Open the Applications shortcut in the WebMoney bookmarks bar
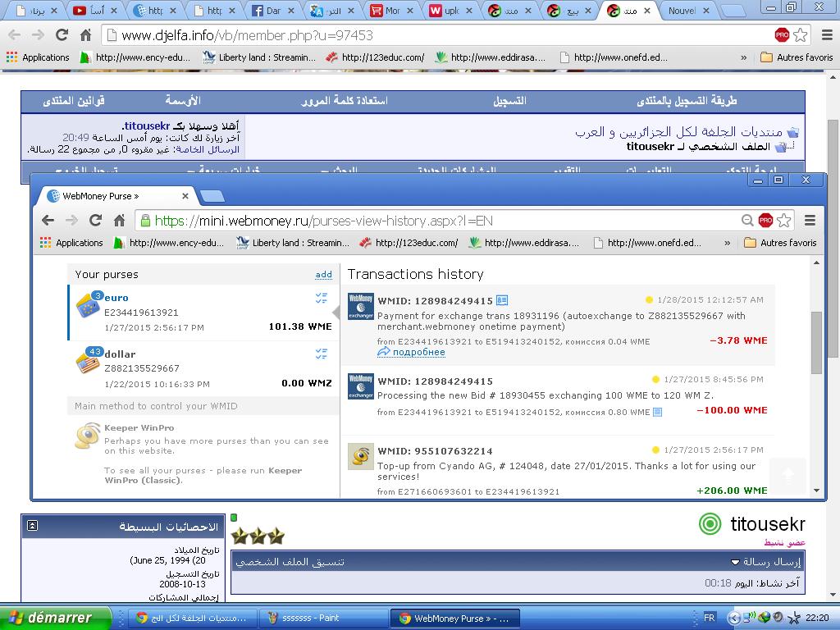The height and width of the screenshot is (630, 840). tap(72, 243)
